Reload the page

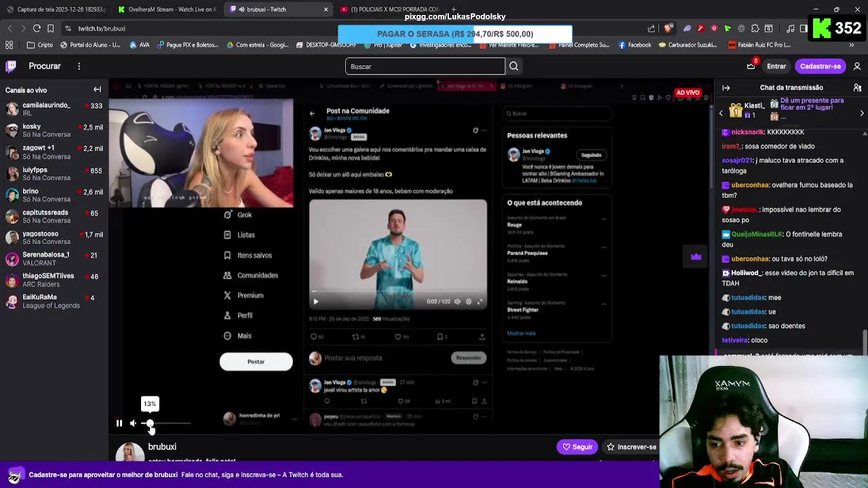[x=37, y=28]
